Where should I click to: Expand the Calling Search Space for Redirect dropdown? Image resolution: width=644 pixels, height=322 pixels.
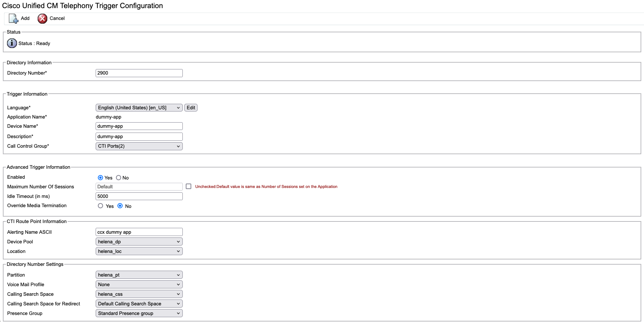coord(139,304)
